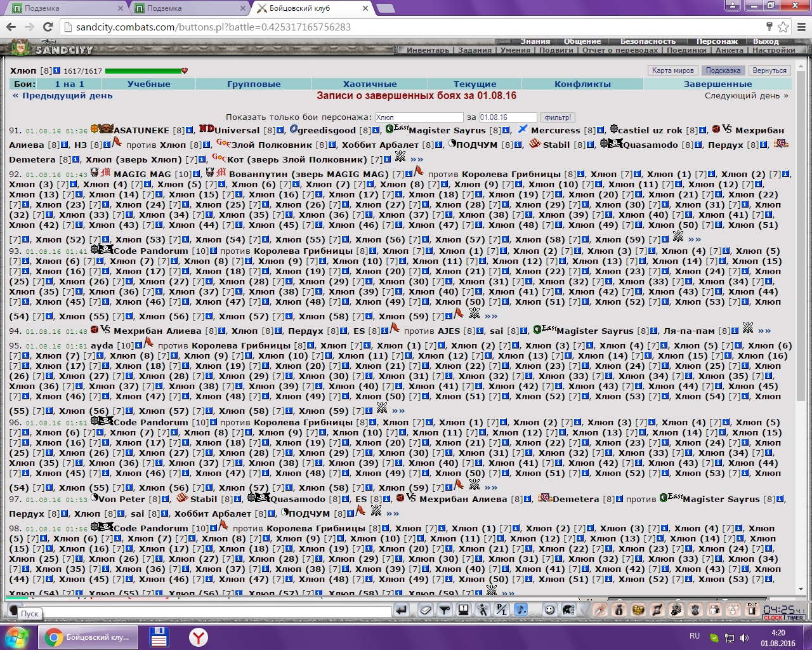Open the smiley emoticons picker

[x=550, y=610]
